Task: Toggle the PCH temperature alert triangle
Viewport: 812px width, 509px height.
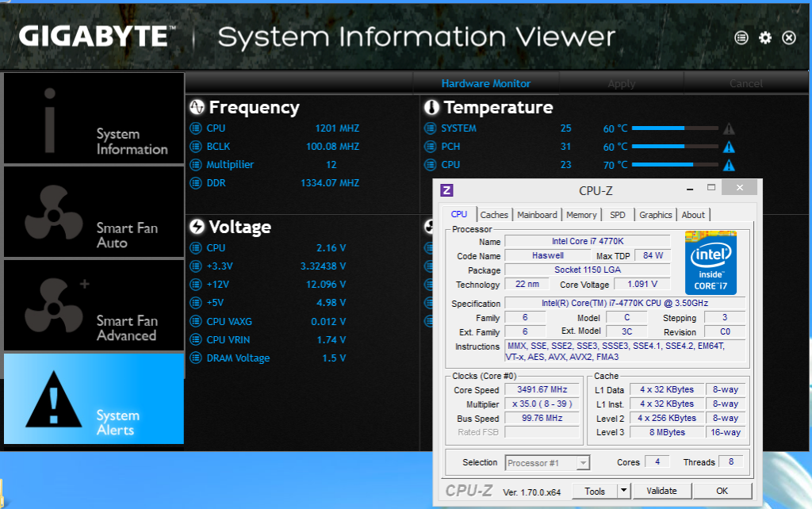Action: pyautogui.click(x=729, y=147)
